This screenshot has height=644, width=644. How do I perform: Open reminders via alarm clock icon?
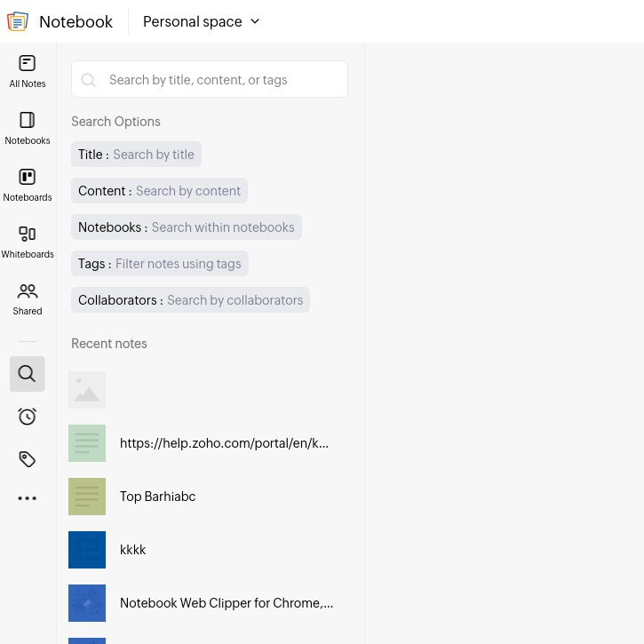pos(28,417)
